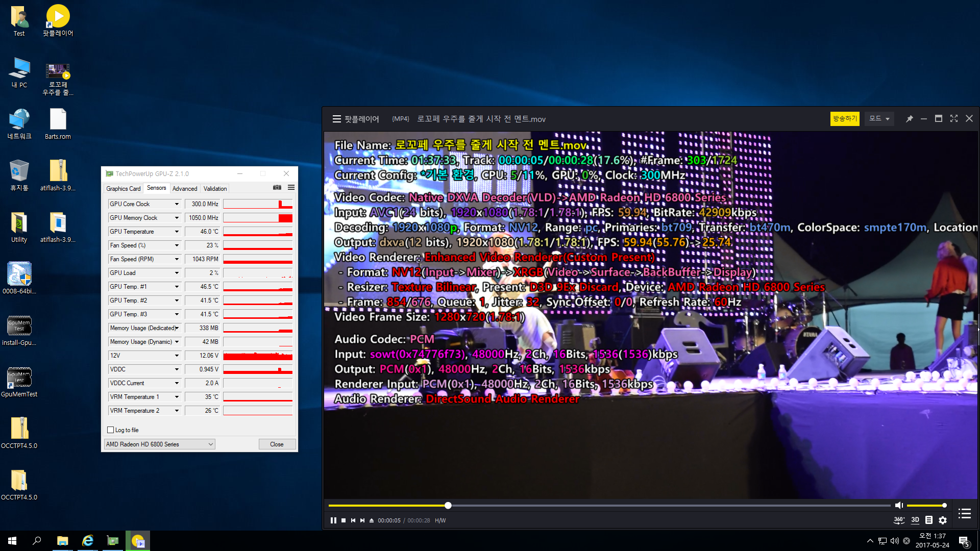This screenshot has width=980, height=551.
Task: Expand the 모드 mode dropdown
Action: coord(879,119)
